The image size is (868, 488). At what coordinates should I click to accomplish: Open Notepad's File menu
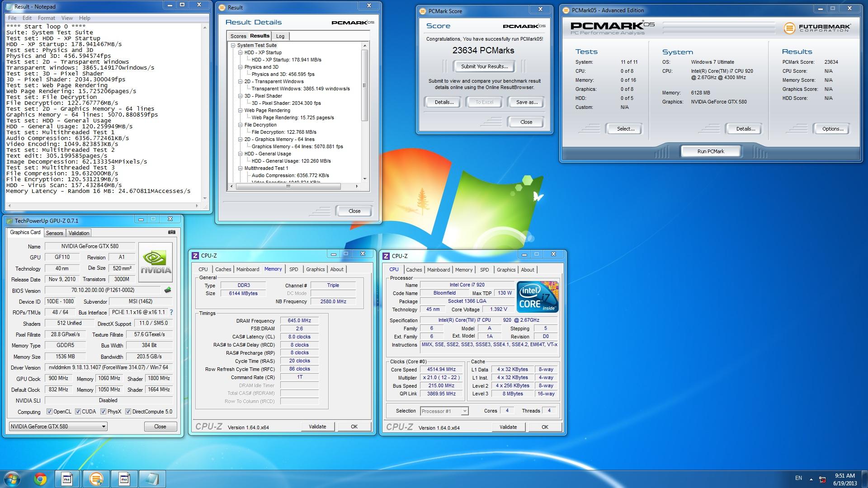pyautogui.click(x=12, y=18)
